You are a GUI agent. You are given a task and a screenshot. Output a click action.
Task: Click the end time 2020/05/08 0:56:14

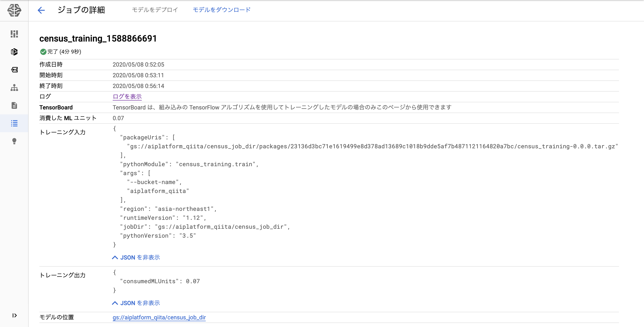pyautogui.click(x=138, y=86)
